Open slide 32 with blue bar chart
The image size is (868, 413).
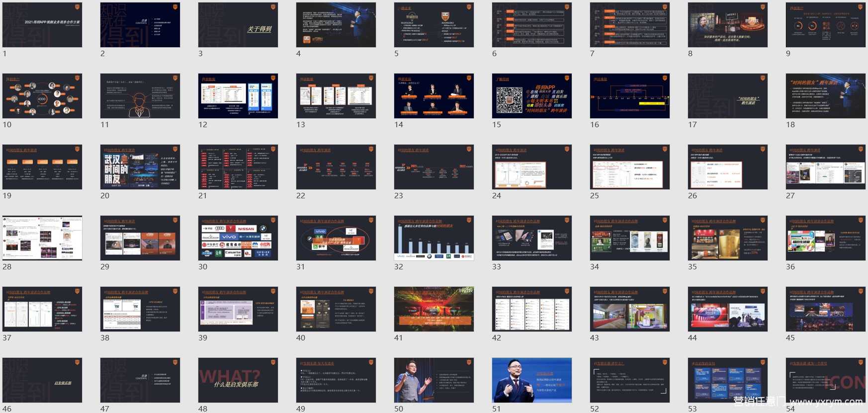click(x=434, y=238)
